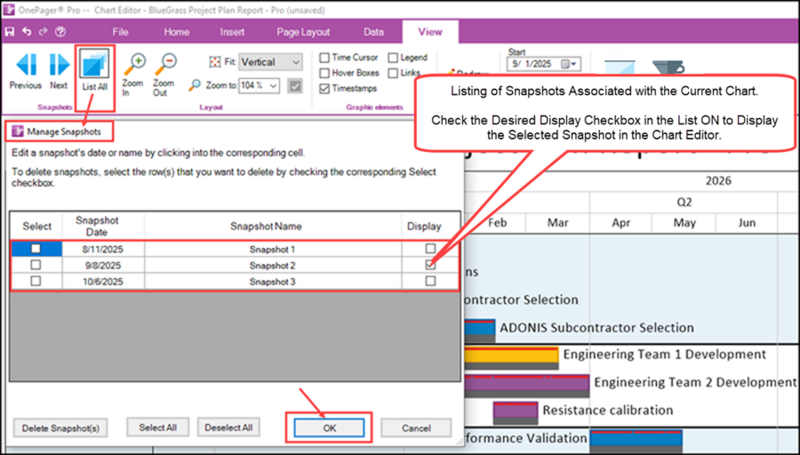Check Select box for Snapshot 2 row
Screen dimensions: 800x455
pyautogui.click(x=36, y=265)
